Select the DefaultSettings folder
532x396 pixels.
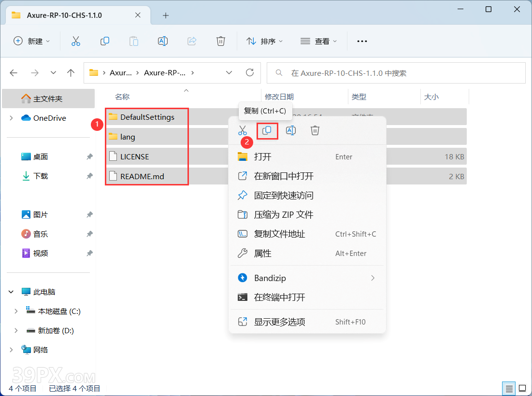pos(147,117)
